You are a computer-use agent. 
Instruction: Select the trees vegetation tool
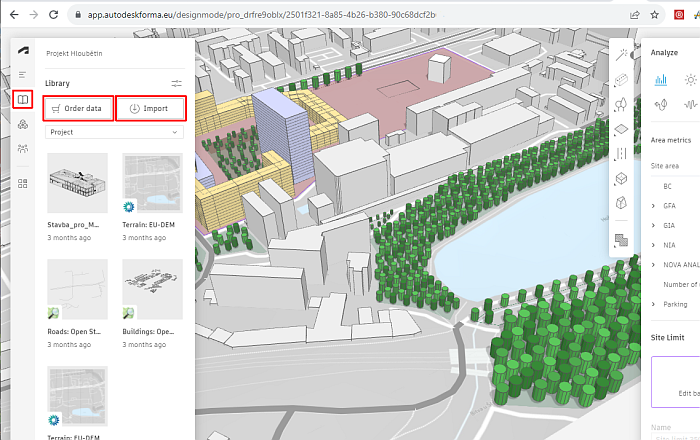(x=621, y=103)
